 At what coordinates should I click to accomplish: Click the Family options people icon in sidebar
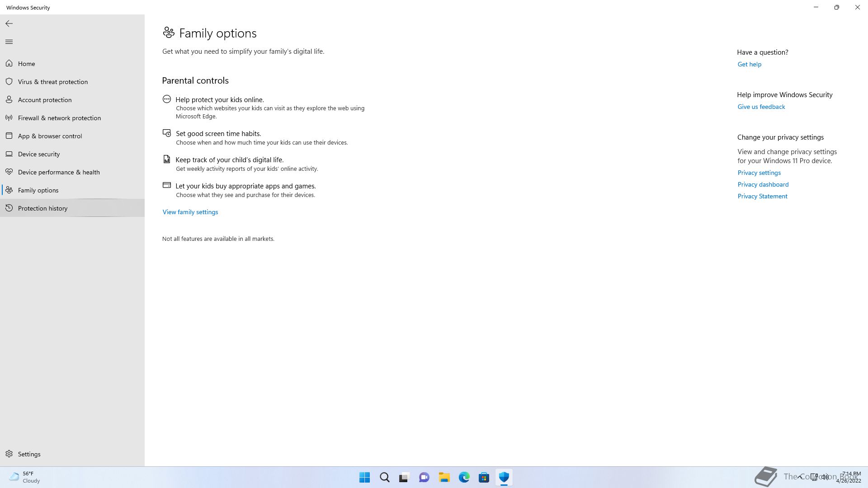(9, 190)
